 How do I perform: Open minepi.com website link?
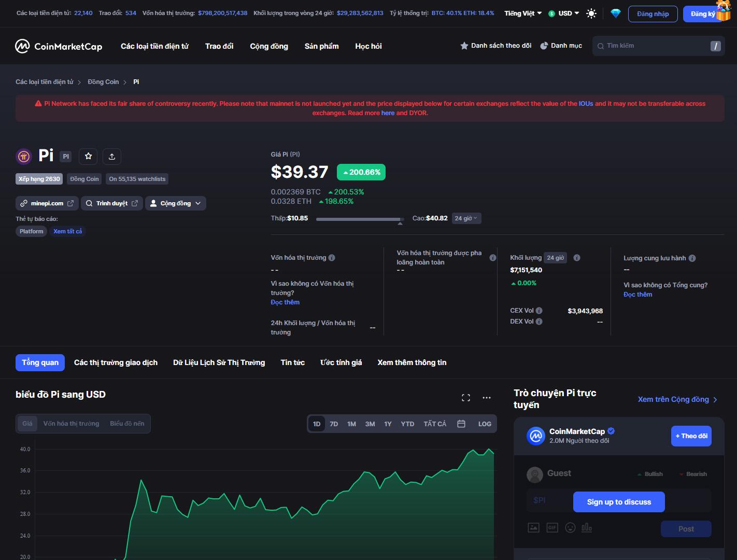click(47, 203)
